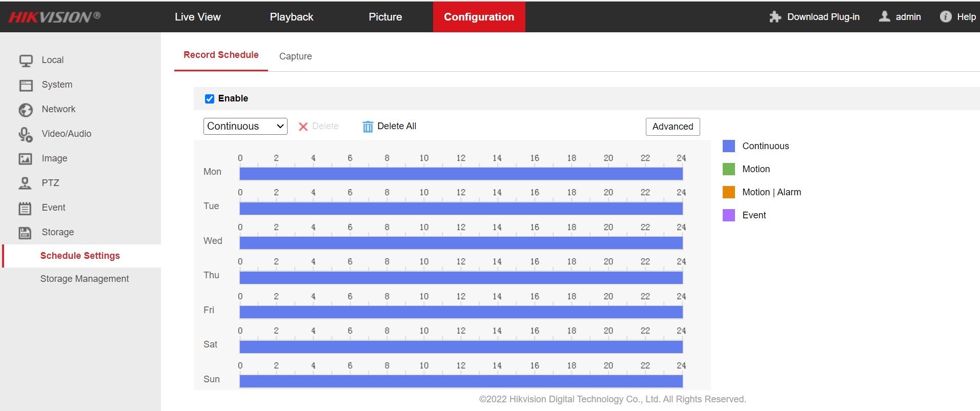
Task: Click Delete All schedule button
Action: 390,127
